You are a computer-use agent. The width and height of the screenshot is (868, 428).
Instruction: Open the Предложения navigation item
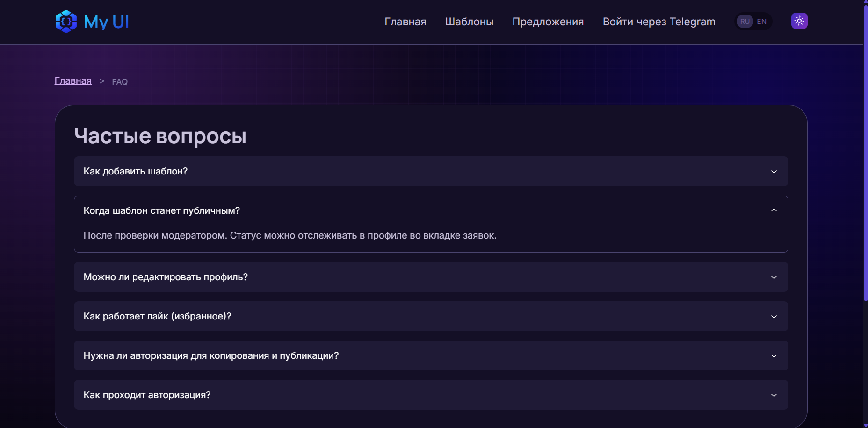pyautogui.click(x=548, y=22)
